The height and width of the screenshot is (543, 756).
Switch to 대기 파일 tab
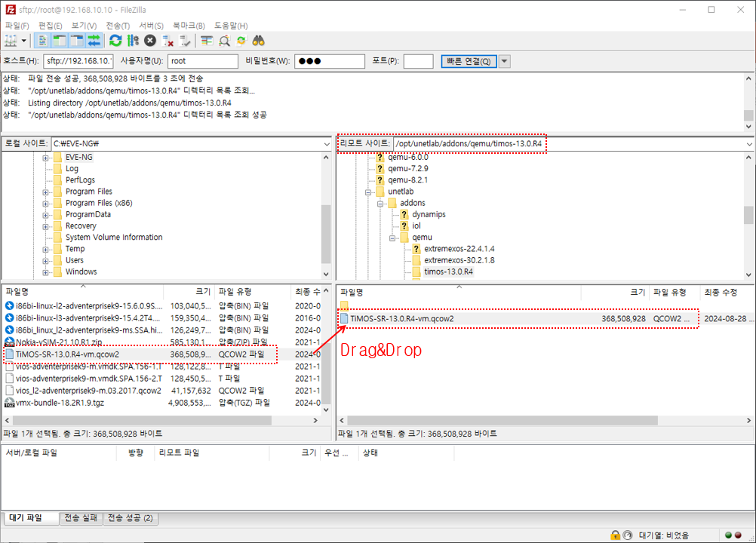pyautogui.click(x=31, y=518)
